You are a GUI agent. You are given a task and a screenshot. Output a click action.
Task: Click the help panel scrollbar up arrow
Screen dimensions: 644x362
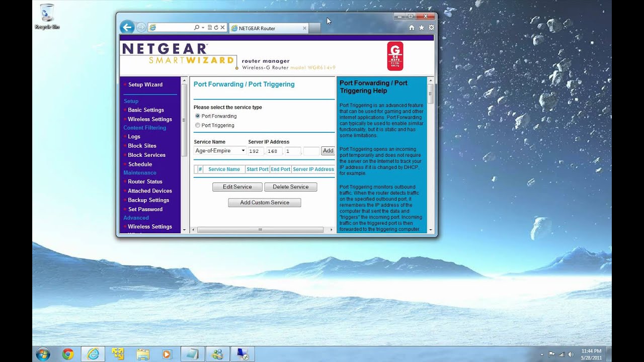pos(431,80)
